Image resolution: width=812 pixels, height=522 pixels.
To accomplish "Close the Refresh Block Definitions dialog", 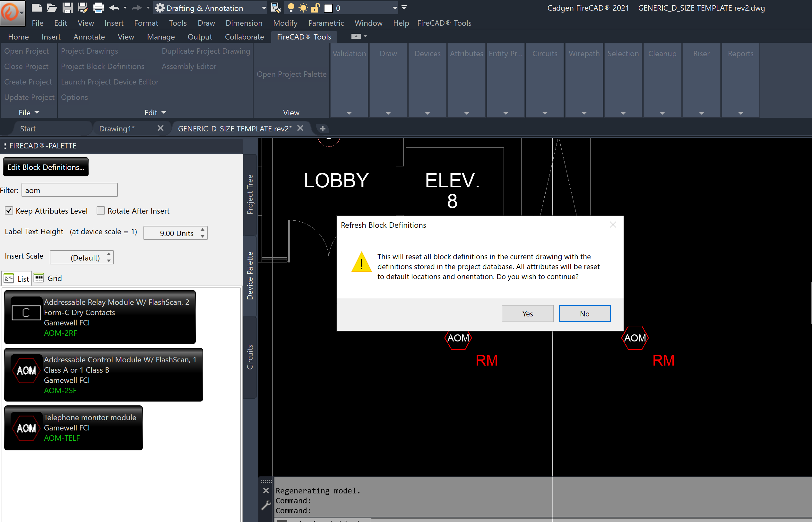I will pyautogui.click(x=613, y=225).
